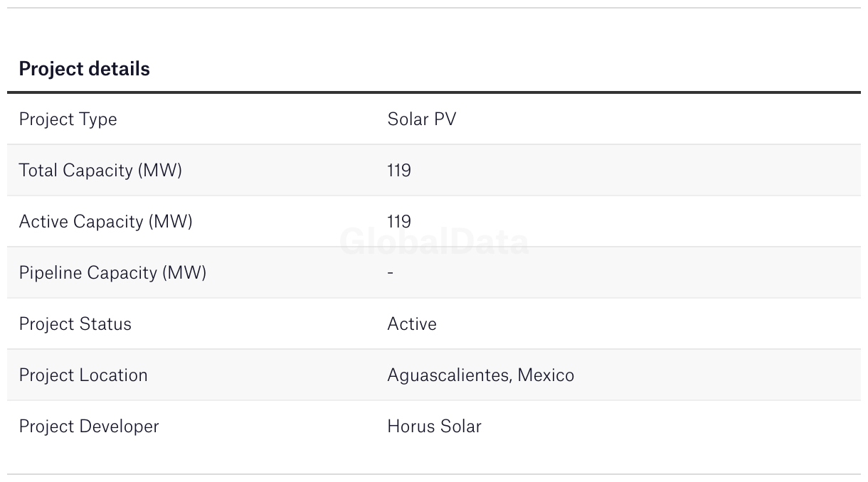The height and width of the screenshot is (482, 868).
Task: Click the GlobalData watermark
Action: pos(434,242)
